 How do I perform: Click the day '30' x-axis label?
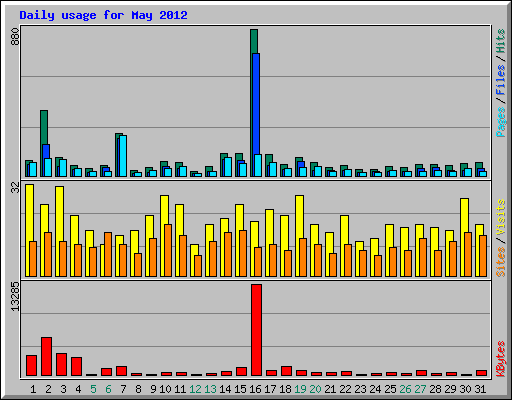tap(465, 389)
